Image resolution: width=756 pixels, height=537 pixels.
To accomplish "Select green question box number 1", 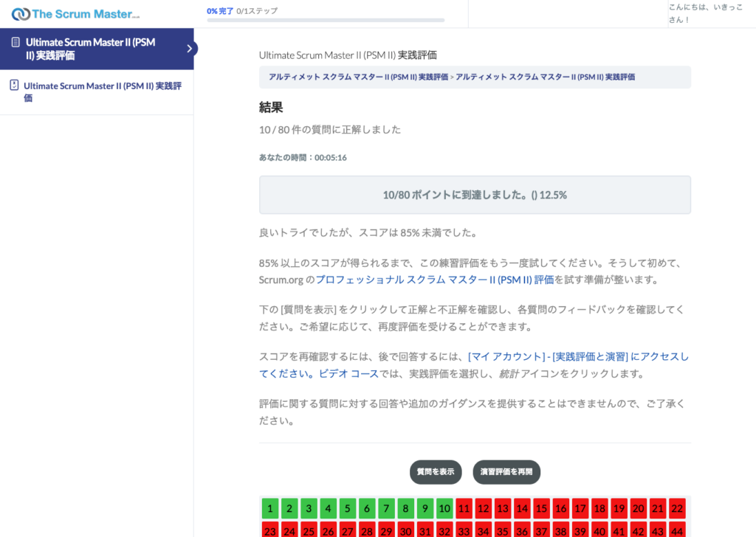I will pos(270,508).
